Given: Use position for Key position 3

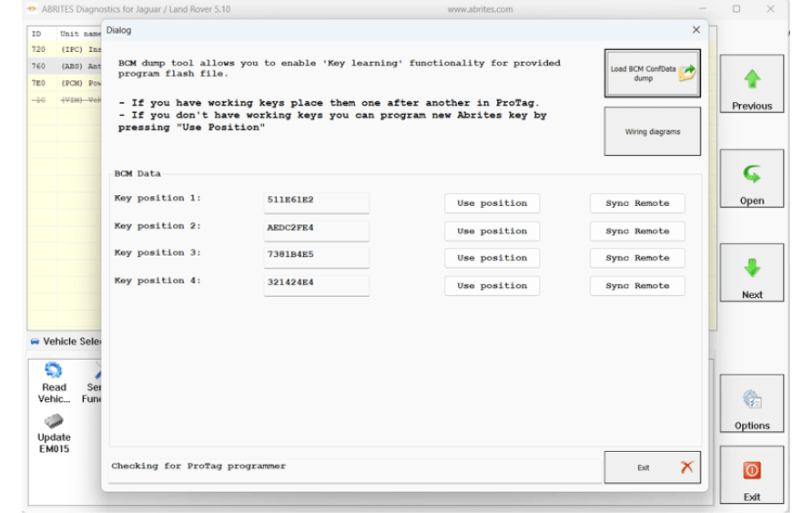Looking at the screenshot, I should coord(492,258).
